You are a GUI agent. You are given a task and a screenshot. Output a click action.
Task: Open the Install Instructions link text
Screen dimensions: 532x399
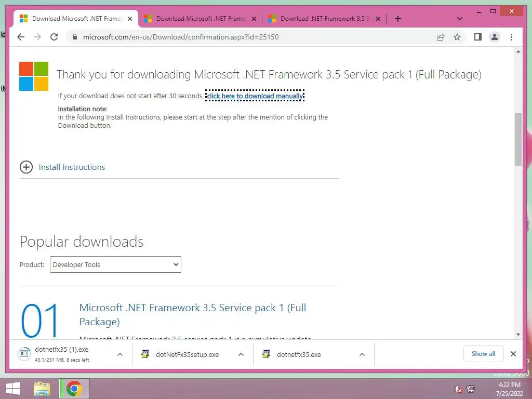[72, 167]
